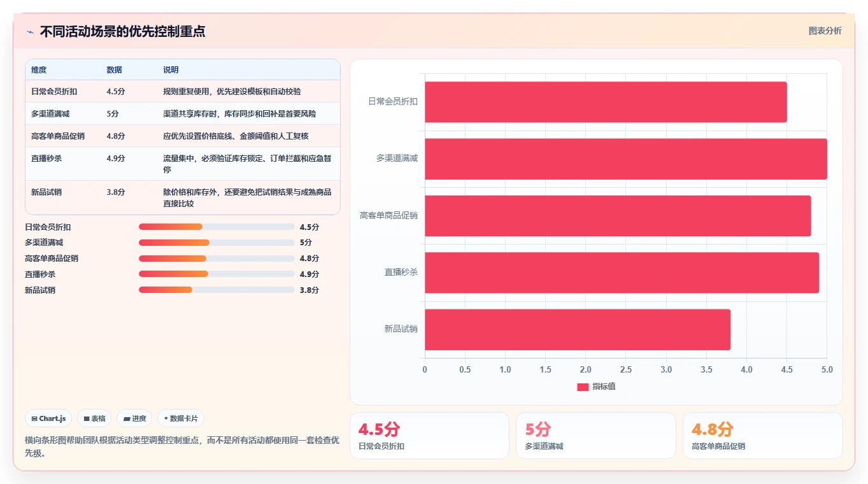Click 新品试销 cell in the table
The width and height of the screenshot is (868, 484).
pyautogui.click(x=46, y=192)
